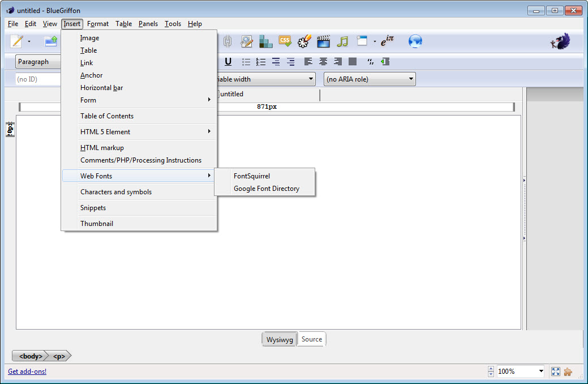This screenshot has height=384, width=588.
Task: Click the Get add-ons! link
Action: [27, 372]
